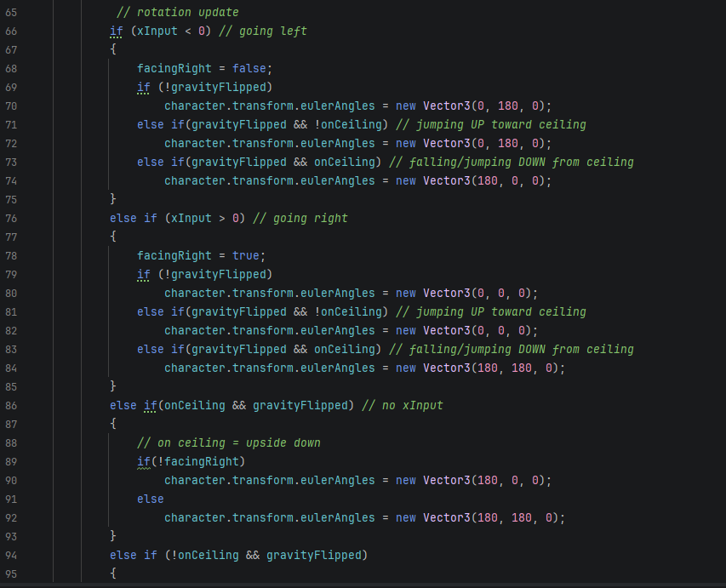Click line number 66
Screen dimensions: 726x588
coord(11,31)
